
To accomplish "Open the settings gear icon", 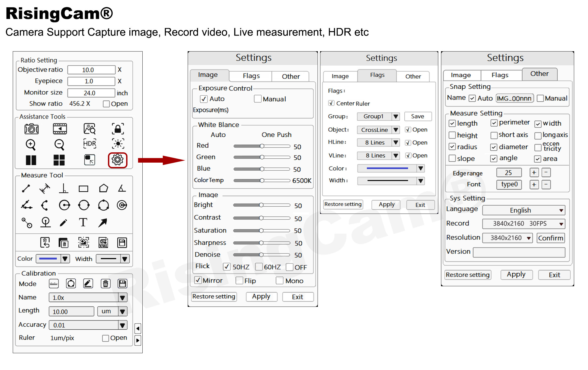I will coord(117,160).
